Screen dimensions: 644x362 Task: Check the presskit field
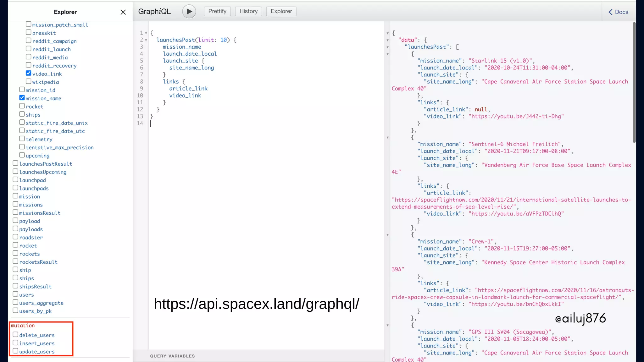tap(29, 32)
